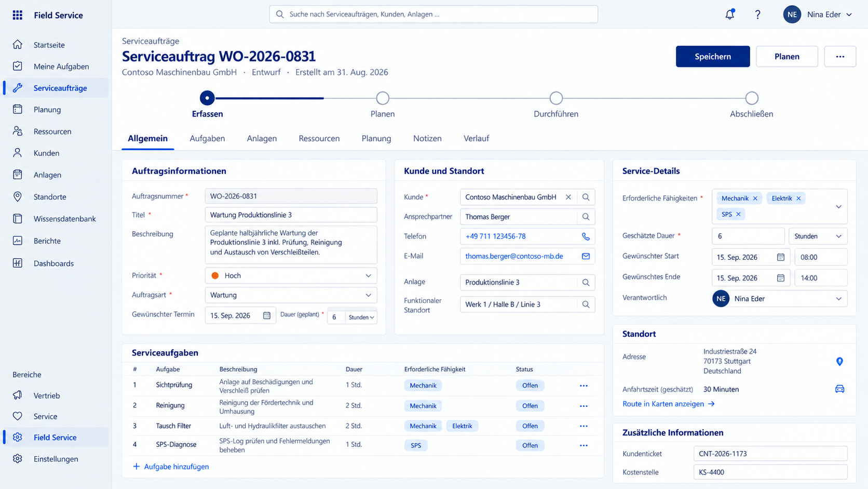Open the calendar for Gewünschter Start
Screen dimensions: 868x489
[780, 257]
